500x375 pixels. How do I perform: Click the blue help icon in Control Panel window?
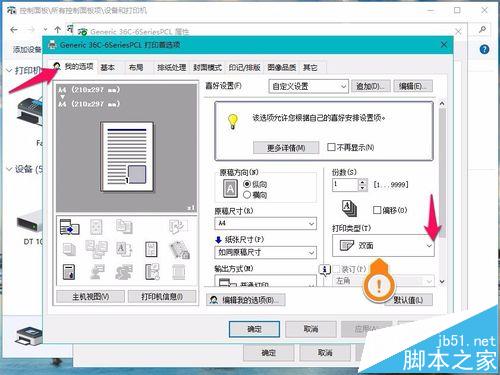click(x=484, y=50)
